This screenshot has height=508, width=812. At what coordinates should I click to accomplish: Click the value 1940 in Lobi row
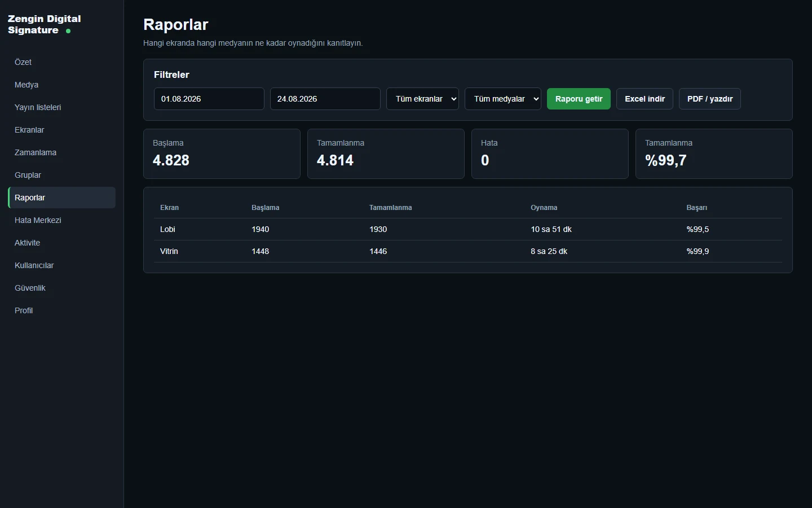tap(261, 229)
